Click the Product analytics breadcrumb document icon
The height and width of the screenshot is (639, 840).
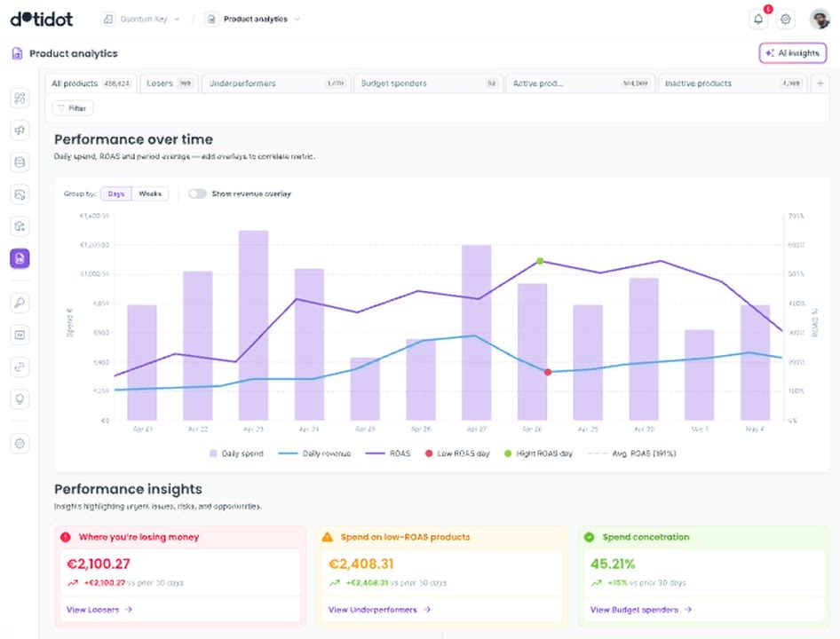(211, 20)
